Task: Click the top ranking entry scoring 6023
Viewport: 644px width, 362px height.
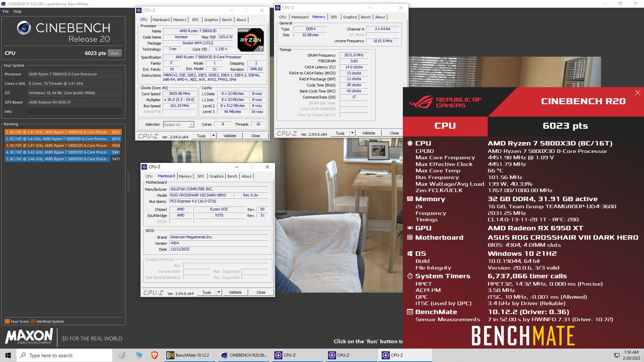Action: pyautogui.click(x=63, y=132)
